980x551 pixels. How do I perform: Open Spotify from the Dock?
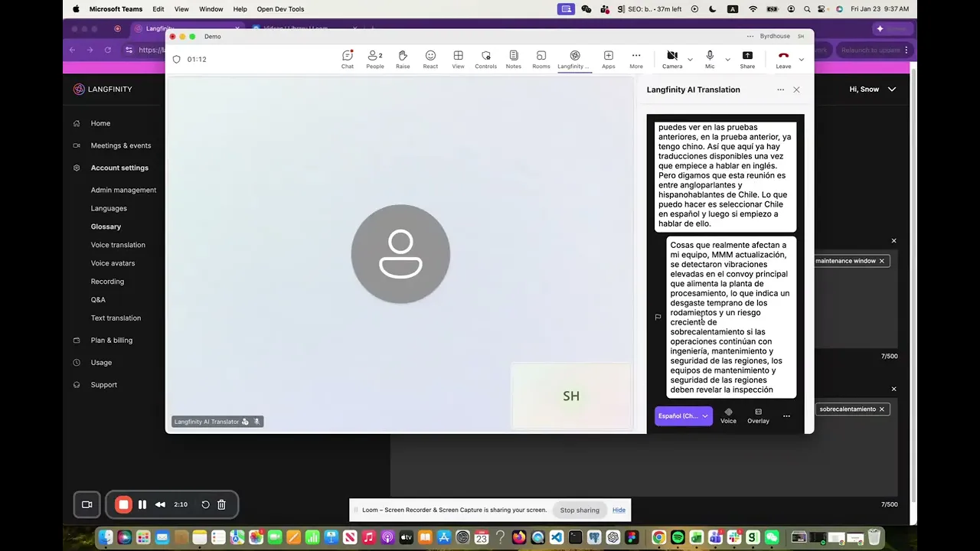click(x=678, y=537)
